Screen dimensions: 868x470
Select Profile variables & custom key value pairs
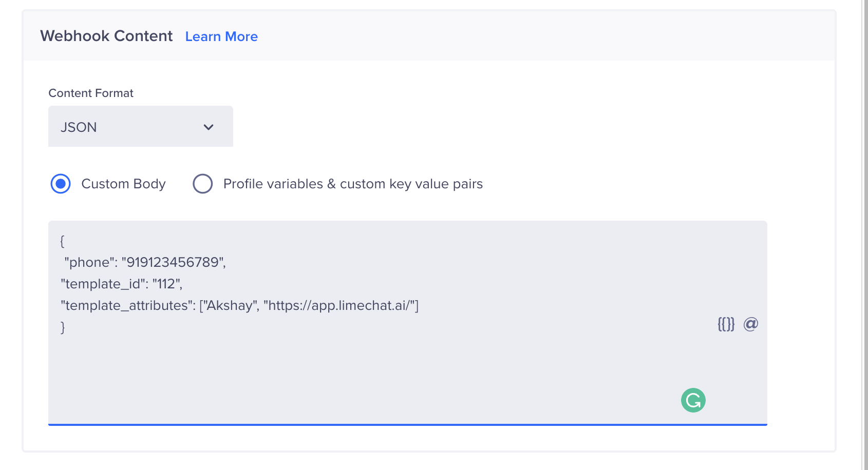point(202,184)
